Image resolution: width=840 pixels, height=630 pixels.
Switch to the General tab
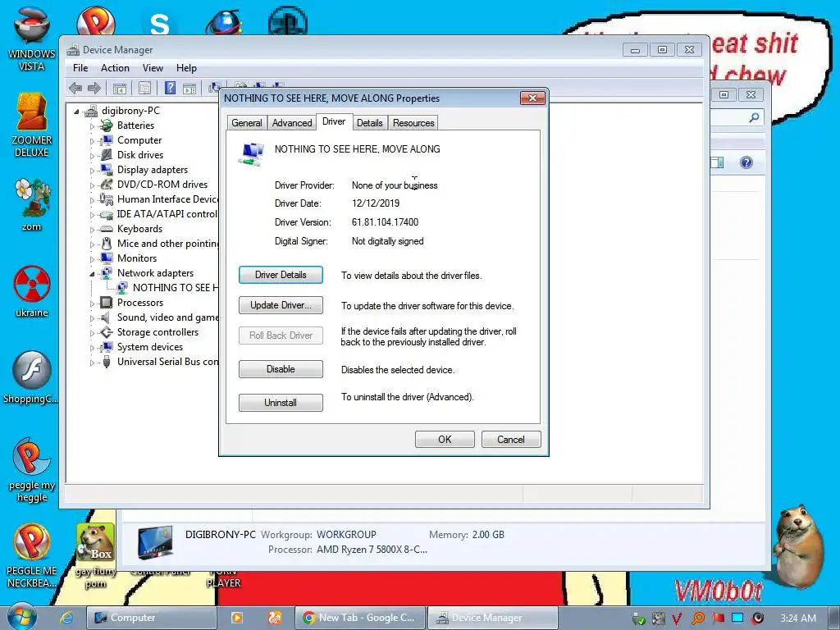coord(246,123)
